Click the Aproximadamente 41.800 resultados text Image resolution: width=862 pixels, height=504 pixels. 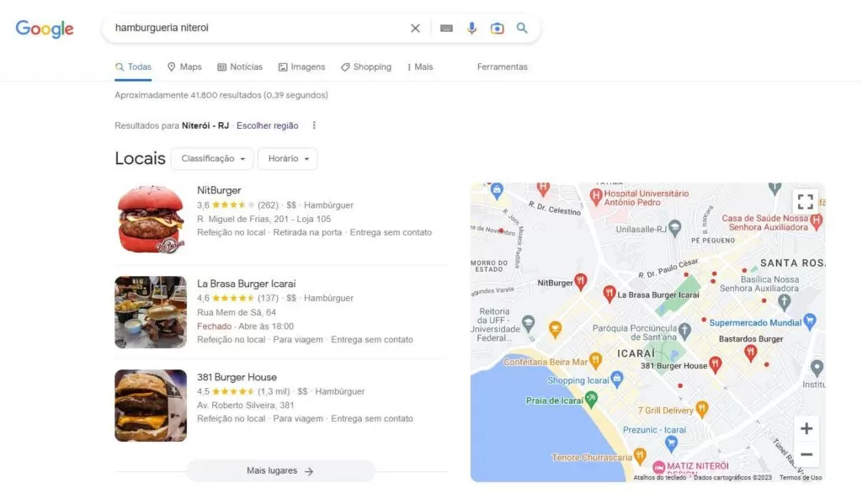pyautogui.click(x=221, y=95)
